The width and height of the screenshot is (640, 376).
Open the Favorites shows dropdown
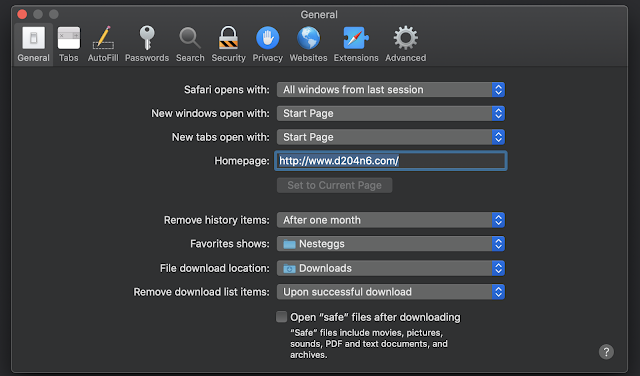[391, 244]
